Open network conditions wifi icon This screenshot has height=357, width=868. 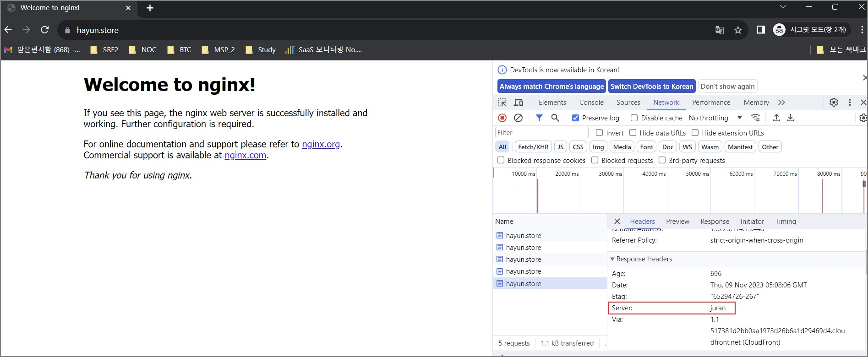coord(756,118)
